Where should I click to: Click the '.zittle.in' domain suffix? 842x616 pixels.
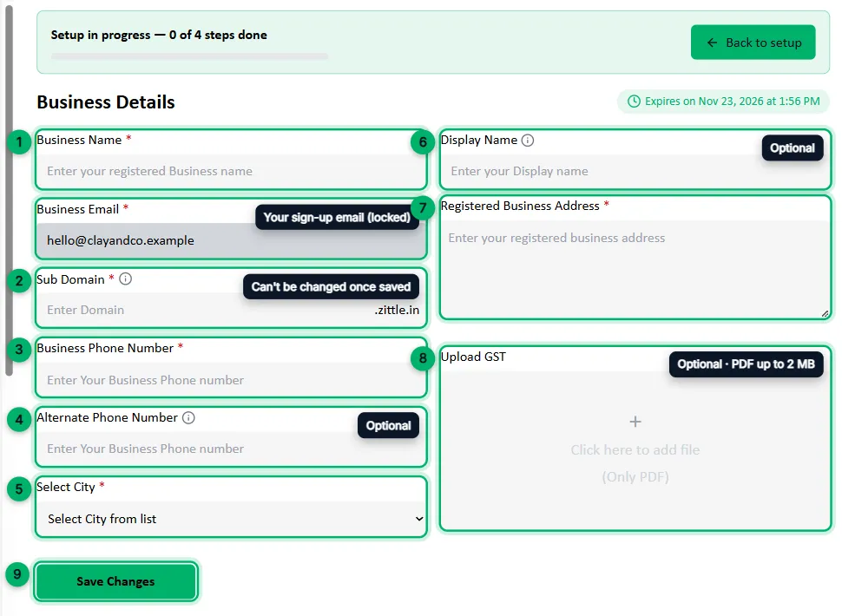pos(397,310)
